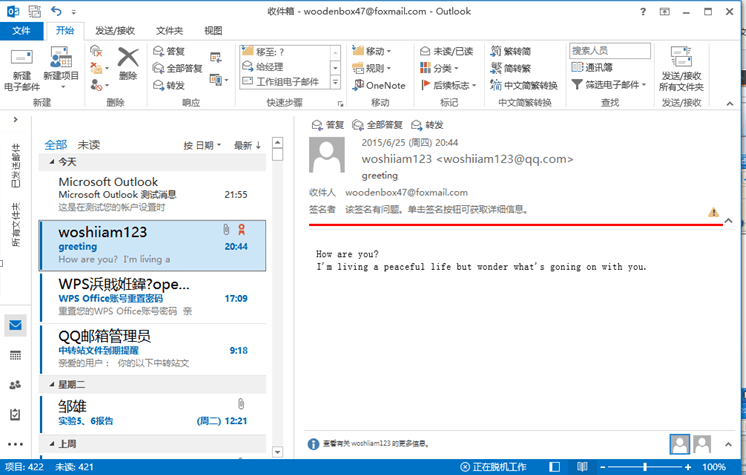This screenshot has height=475, width=746.
Task: Switch message list filter to 未读
Action: [89, 145]
